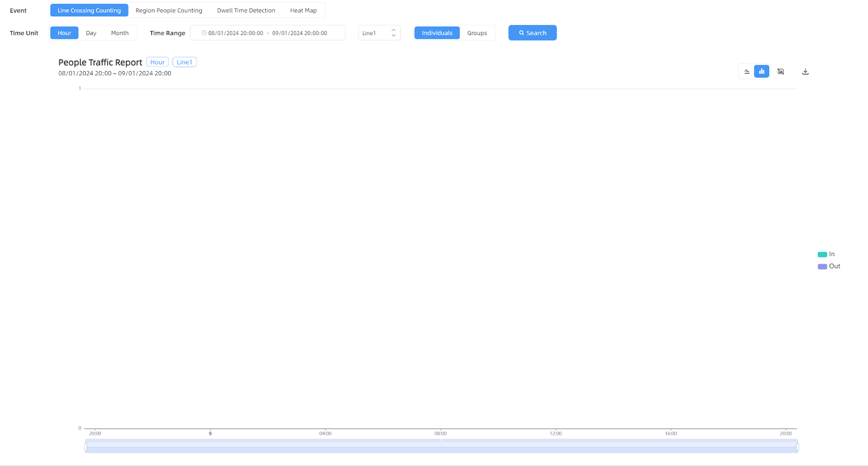868x466 pixels.
Task: Click the left handle of zoom slider
Action: [x=86, y=447]
